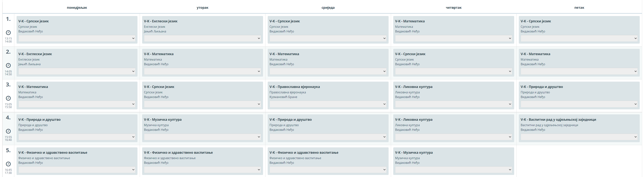This screenshot has height=177, width=644.
Task: Select the понедјељак column header
Action: [x=77, y=7]
